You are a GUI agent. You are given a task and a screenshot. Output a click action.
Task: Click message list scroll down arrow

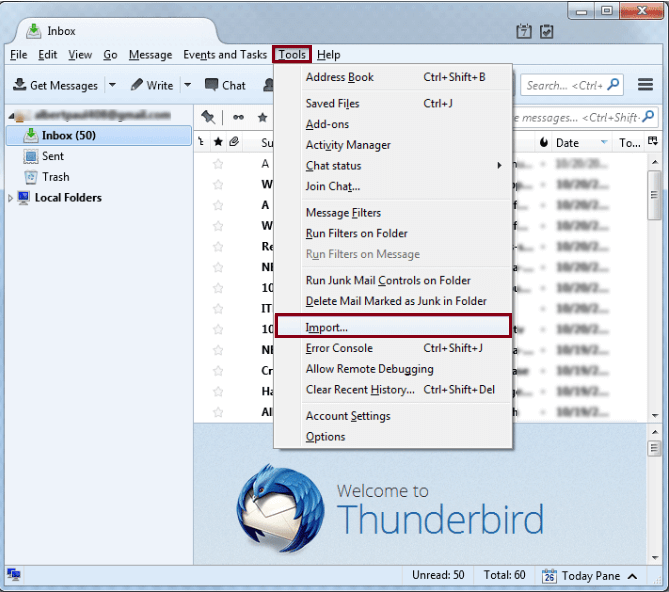654,415
